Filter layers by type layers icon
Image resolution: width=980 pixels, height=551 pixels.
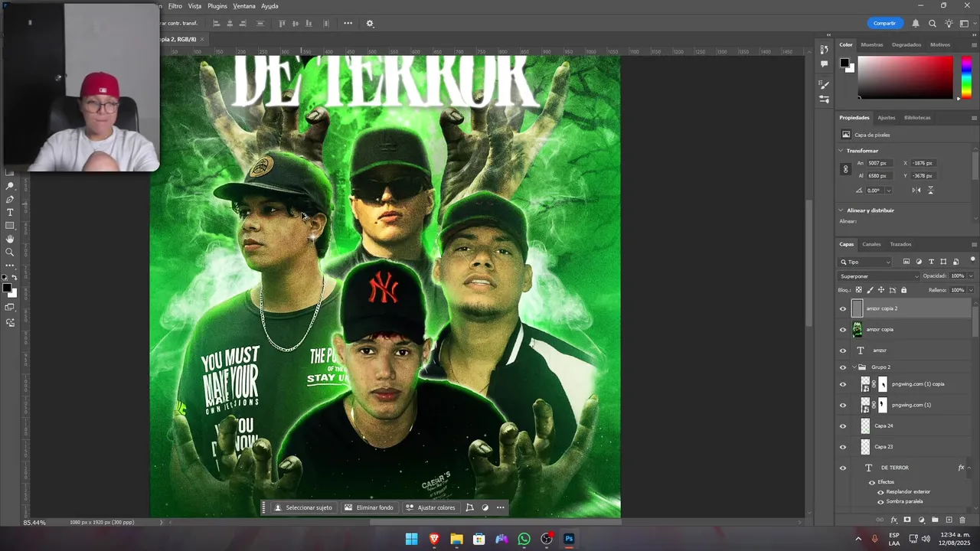(931, 262)
